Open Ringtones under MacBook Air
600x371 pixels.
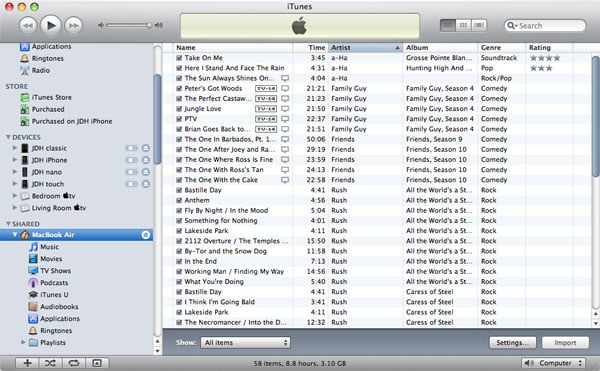point(50,330)
